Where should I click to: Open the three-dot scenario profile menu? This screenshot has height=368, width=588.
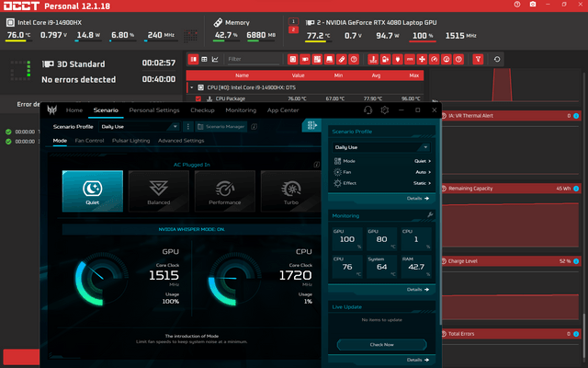point(187,127)
